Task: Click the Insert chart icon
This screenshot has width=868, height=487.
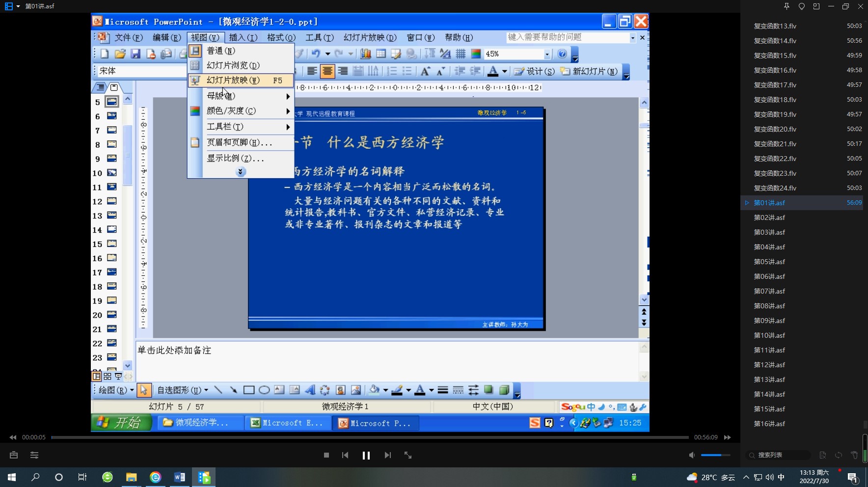Action: [365, 54]
